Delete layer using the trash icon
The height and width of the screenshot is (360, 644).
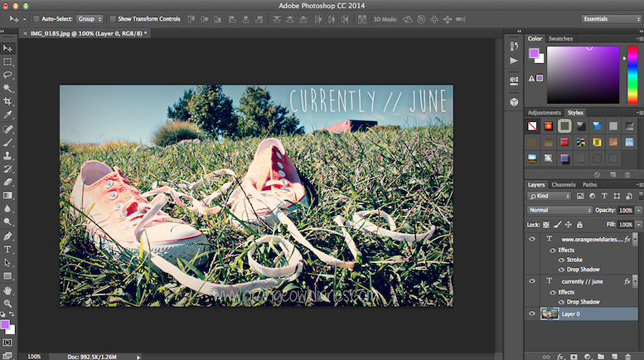(629, 355)
